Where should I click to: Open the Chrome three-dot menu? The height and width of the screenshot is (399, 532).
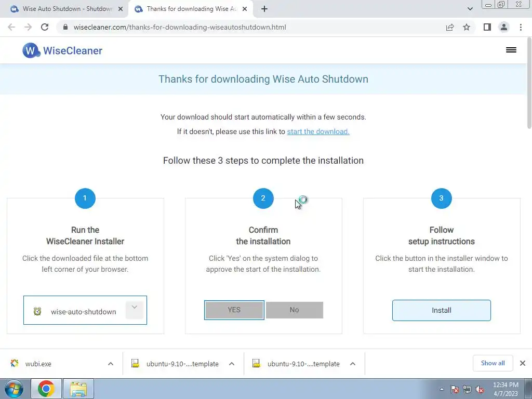click(x=521, y=27)
